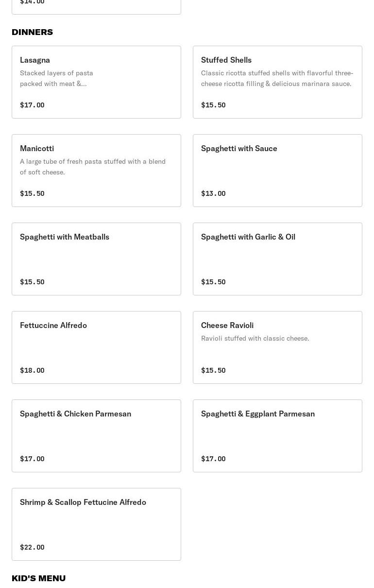Click the Ravioli stuffed with classic cheese text
The width and height of the screenshot is (374, 588).
click(255, 338)
